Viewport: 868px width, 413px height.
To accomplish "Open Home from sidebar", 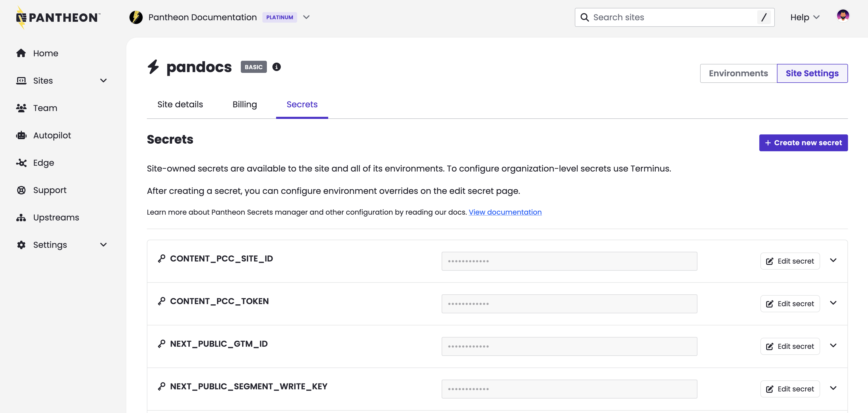I will (46, 53).
